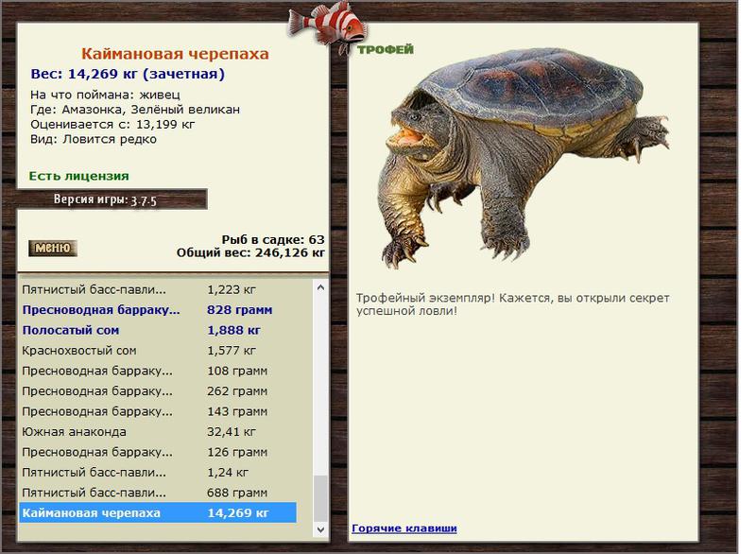Click the Вид: Ловится редко line
The image size is (756, 554).
[94, 139]
